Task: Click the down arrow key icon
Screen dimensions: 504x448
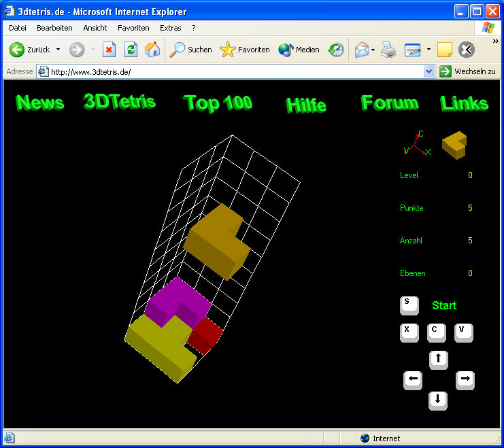Action: [438, 401]
